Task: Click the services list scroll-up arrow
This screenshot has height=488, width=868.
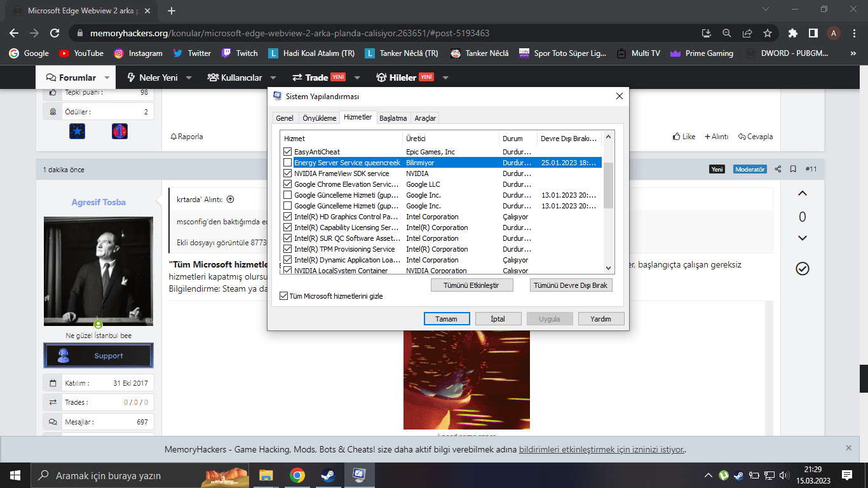Action: click(608, 136)
